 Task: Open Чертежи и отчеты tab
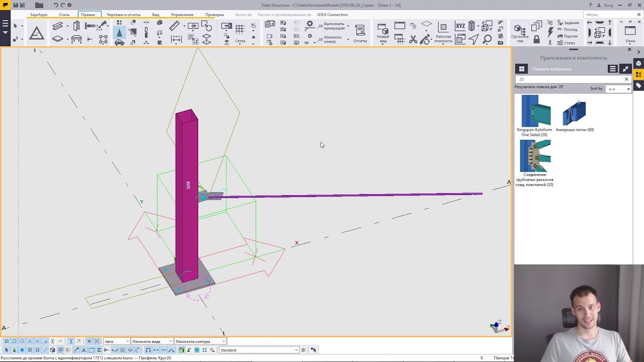[123, 15]
